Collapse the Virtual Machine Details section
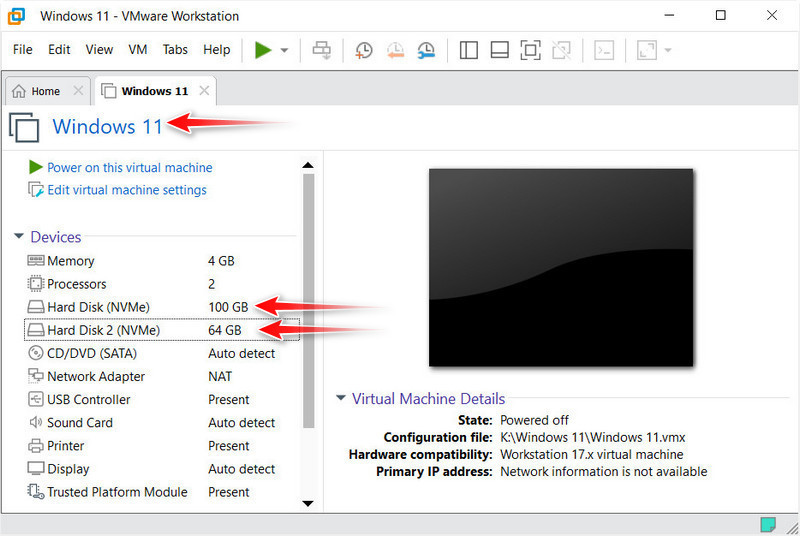 click(x=341, y=397)
